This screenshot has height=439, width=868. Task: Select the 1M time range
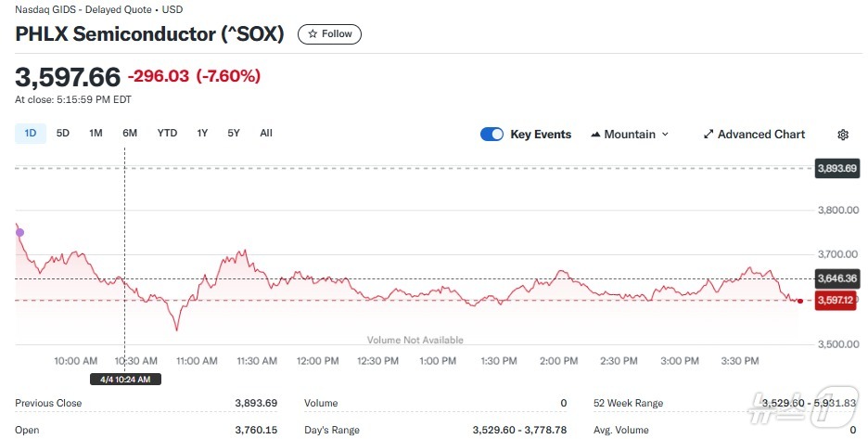pos(96,134)
